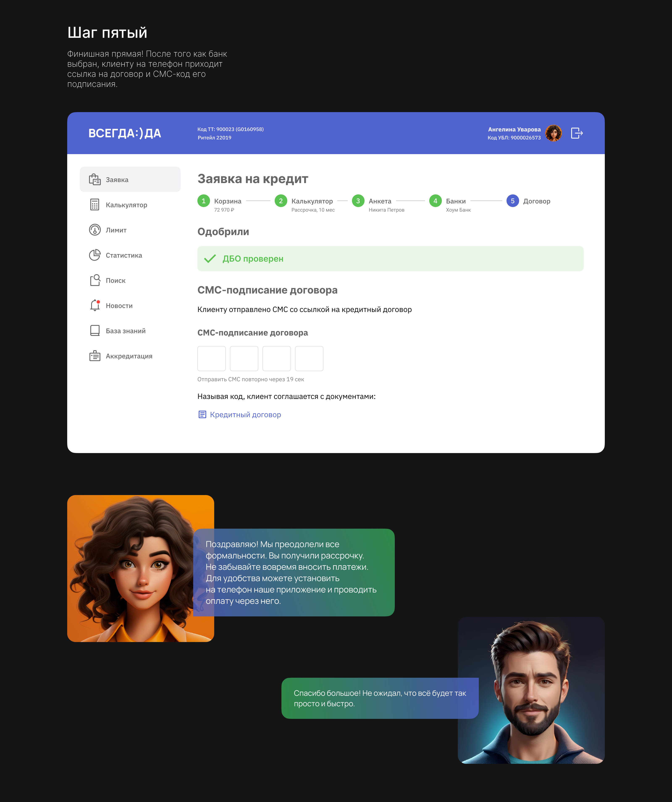Select step 4 Банки circle
This screenshot has width=672, height=802.
click(x=435, y=201)
